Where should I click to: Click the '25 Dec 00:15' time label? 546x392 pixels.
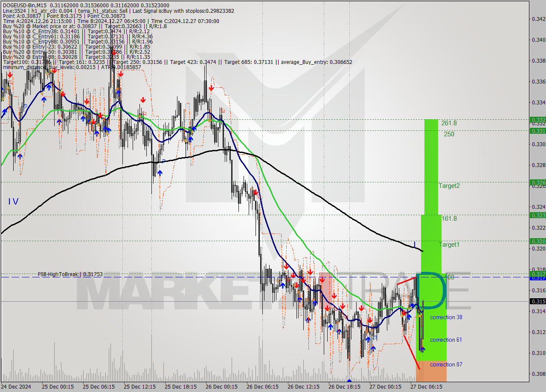tap(58, 387)
